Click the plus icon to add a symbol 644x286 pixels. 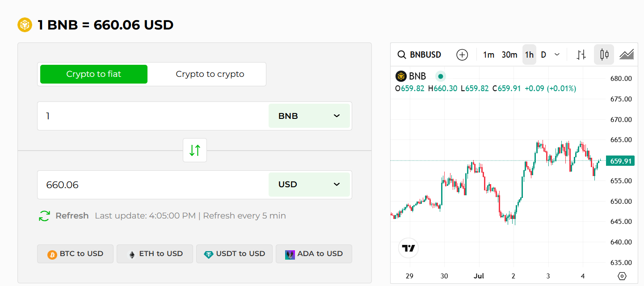462,55
